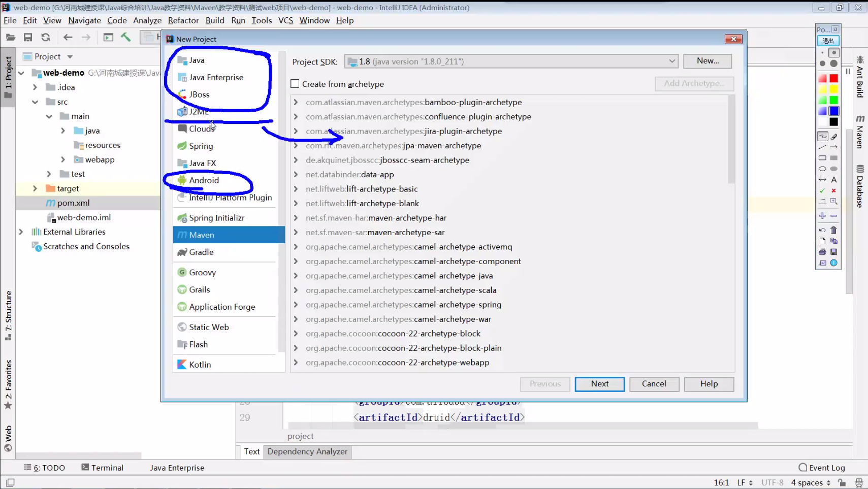This screenshot has height=489, width=868.
Task: Click the Build project hammer icon
Action: tap(125, 37)
